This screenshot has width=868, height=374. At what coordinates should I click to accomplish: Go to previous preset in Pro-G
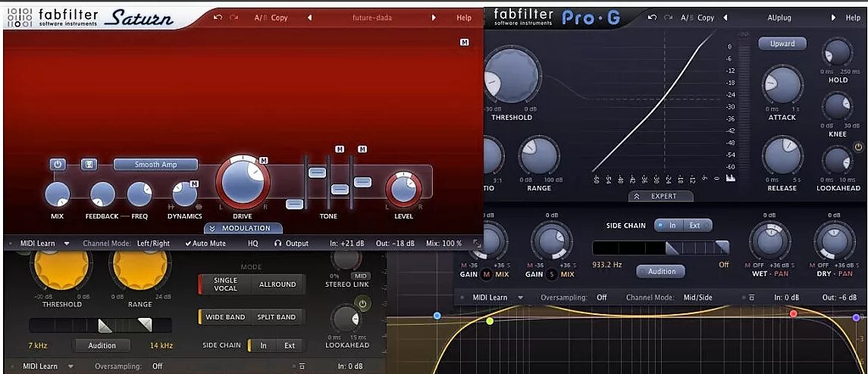pos(725,17)
